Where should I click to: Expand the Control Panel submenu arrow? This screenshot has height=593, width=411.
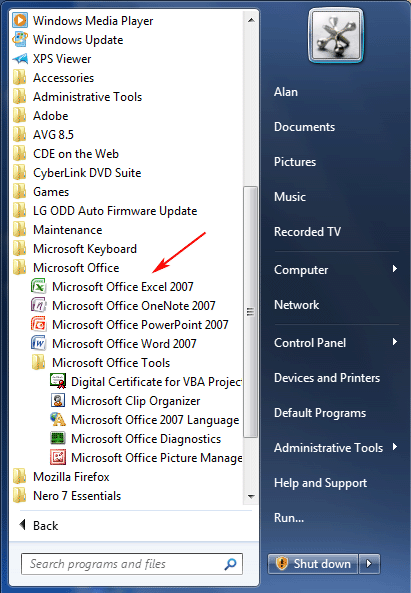coord(395,342)
